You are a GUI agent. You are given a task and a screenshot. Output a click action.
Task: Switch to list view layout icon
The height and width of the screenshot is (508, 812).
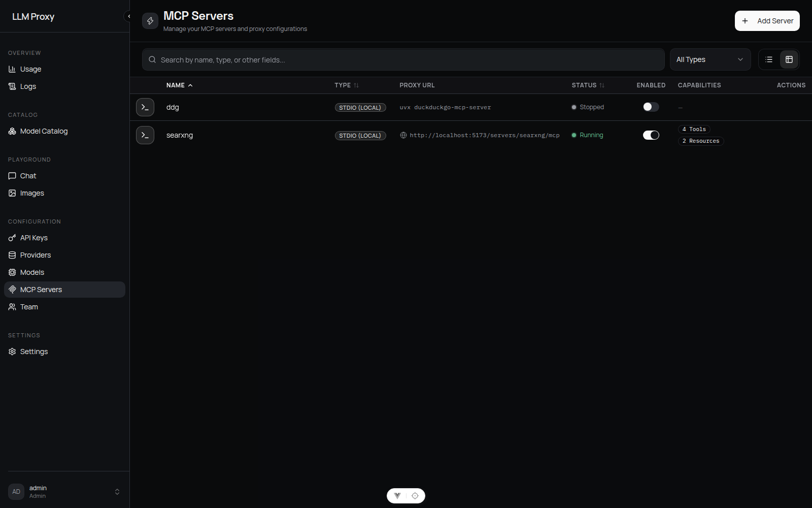[769, 59]
